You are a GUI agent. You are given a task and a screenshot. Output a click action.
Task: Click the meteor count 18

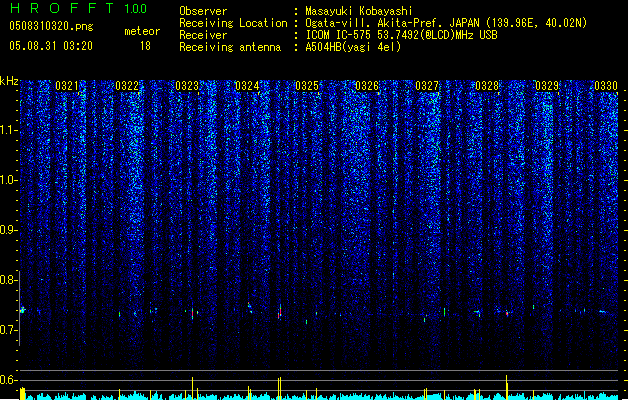point(145,46)
